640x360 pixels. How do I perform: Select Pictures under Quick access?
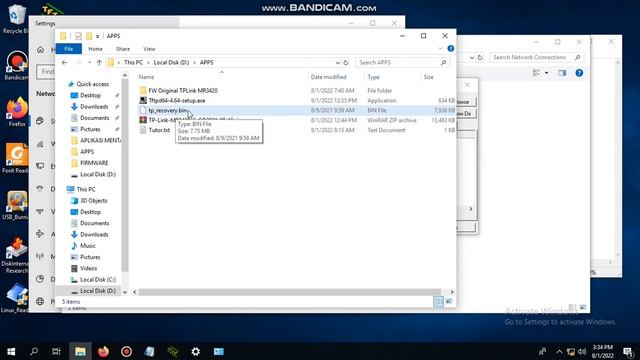click(x=90, y=129)
